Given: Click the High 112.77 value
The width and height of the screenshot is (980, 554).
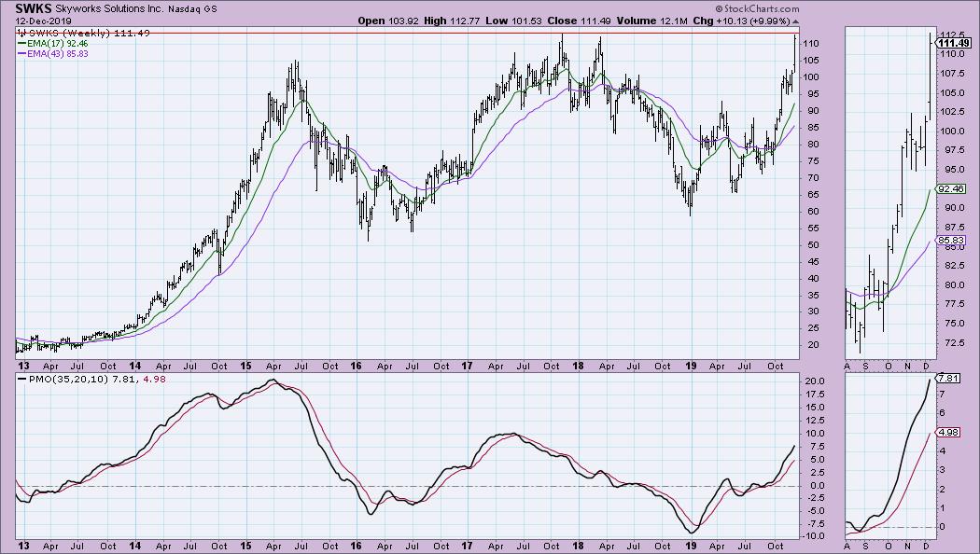Looking at the screenshot, I should (451, 21).
